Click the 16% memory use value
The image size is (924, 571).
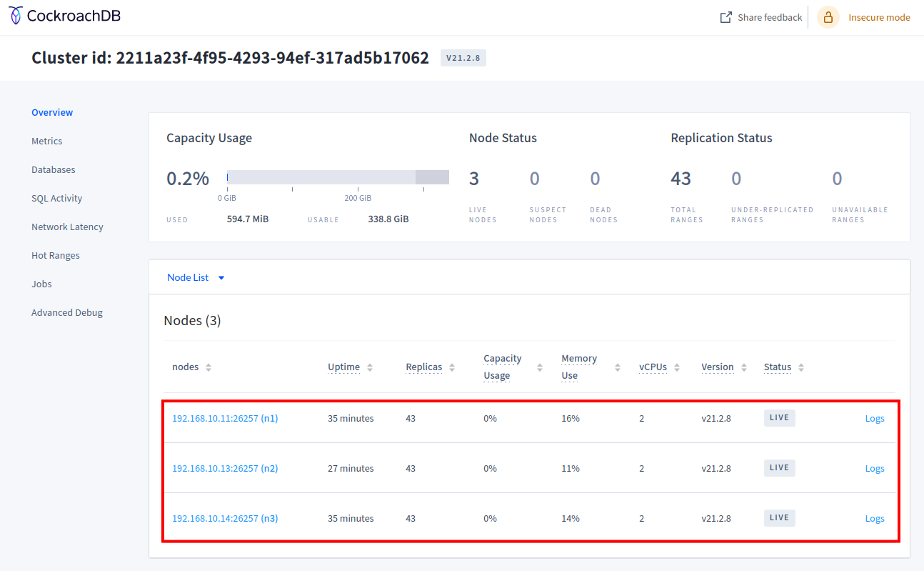tap(571, 419)
